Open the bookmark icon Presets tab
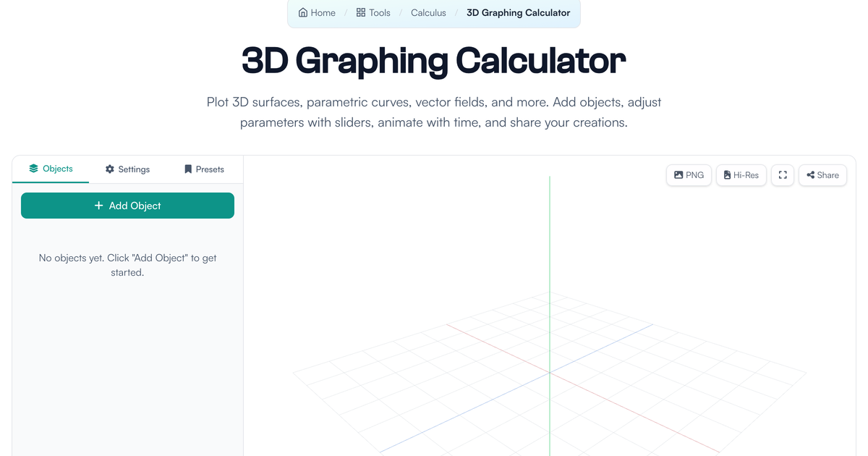The image size is (868, 456). [204, 169]
